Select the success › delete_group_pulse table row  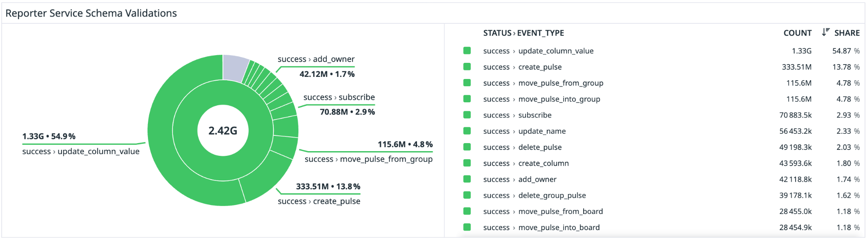coord(534,195)
